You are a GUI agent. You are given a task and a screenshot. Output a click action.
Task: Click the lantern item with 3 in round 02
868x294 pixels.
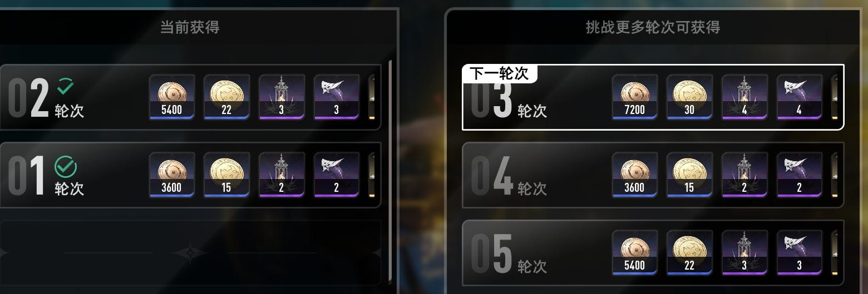282,97
